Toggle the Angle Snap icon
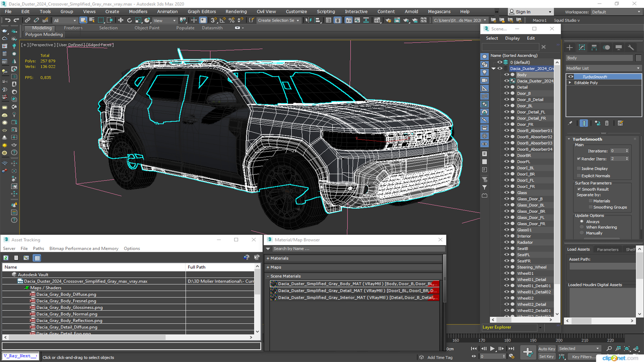 [x=222, y=20]
